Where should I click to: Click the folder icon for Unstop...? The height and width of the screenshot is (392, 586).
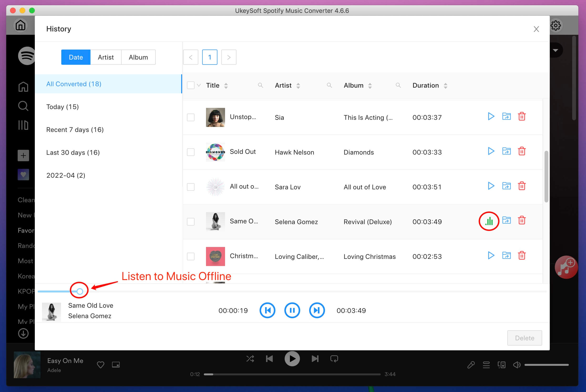coord(506,116)
